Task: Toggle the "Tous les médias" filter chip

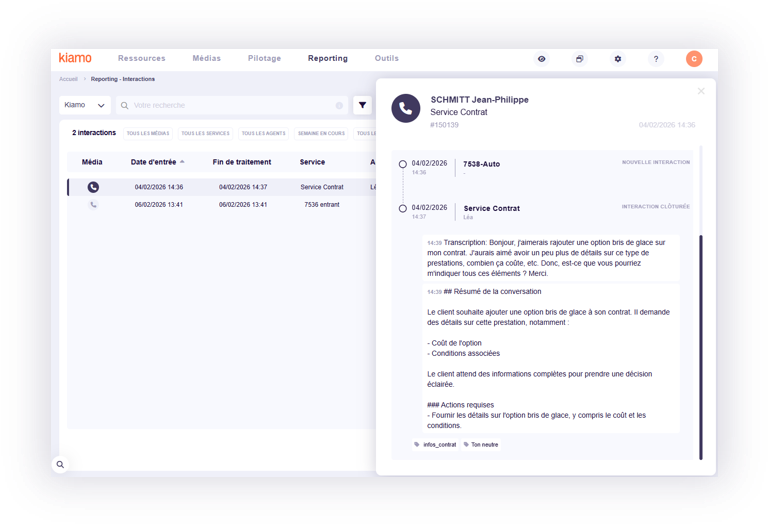Action: pos(148,133)
